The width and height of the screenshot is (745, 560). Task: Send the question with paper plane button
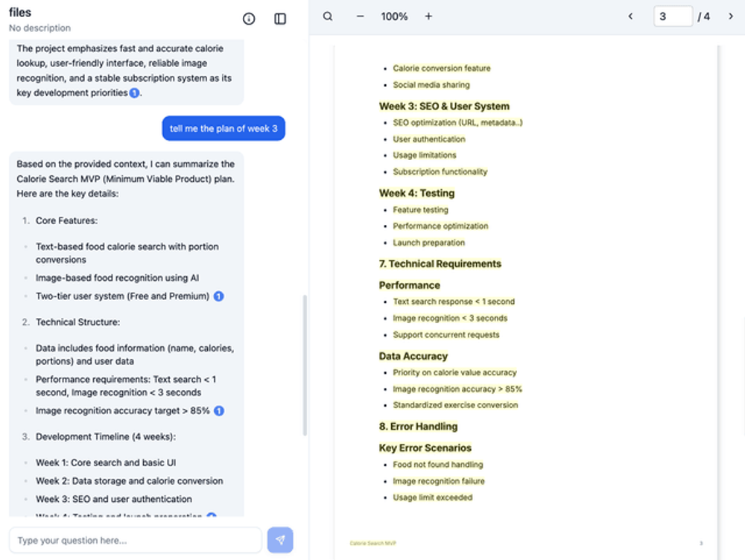(x=280, y=540)
